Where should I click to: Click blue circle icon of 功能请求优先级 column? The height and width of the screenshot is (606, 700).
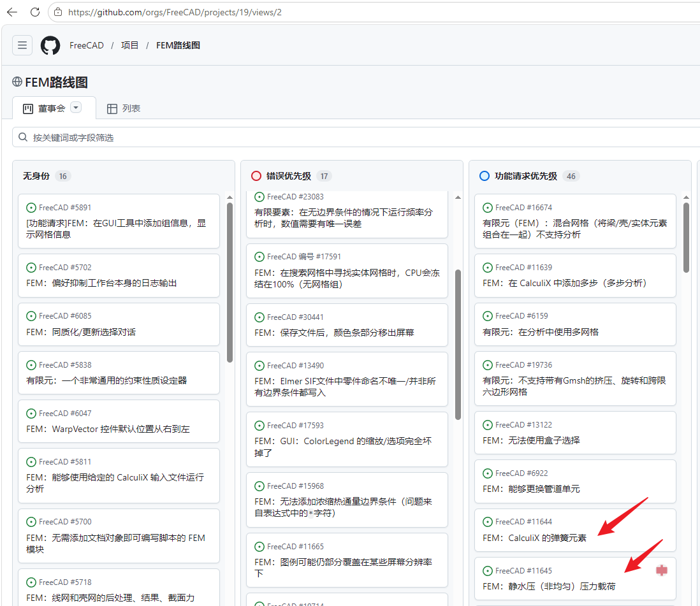485,176
